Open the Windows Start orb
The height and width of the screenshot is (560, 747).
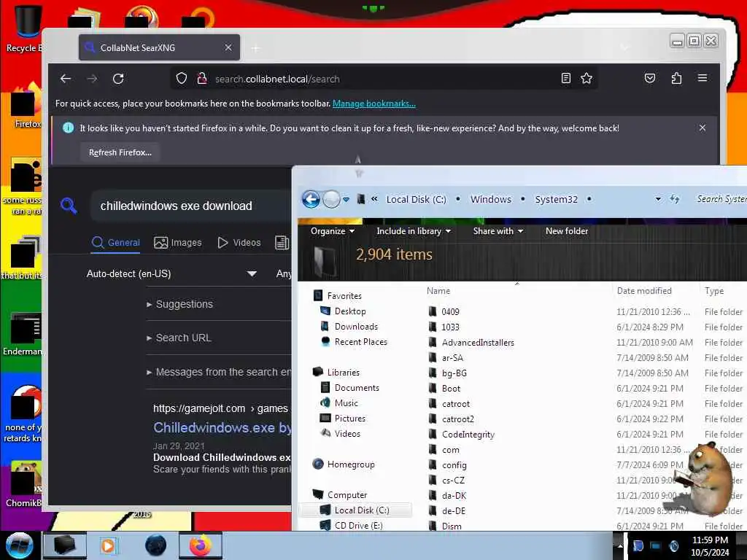[19, 545]
